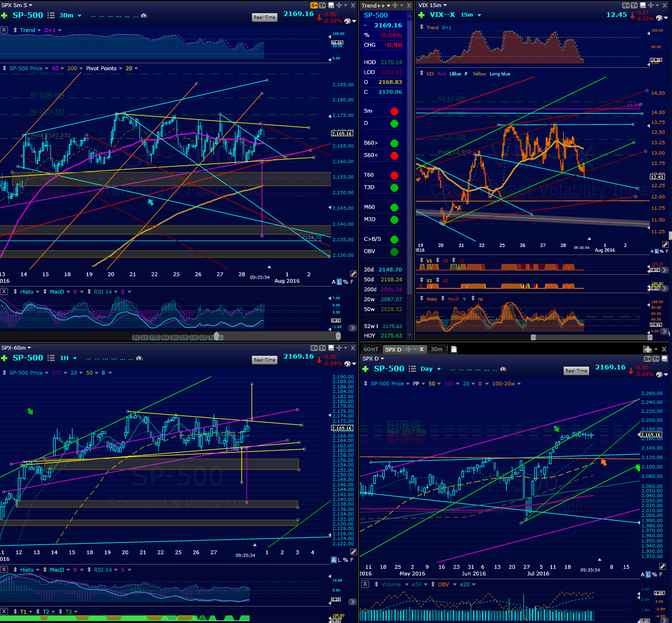Switch to the 30m tab
Screen dimensions: 672x623
point(437,349)
